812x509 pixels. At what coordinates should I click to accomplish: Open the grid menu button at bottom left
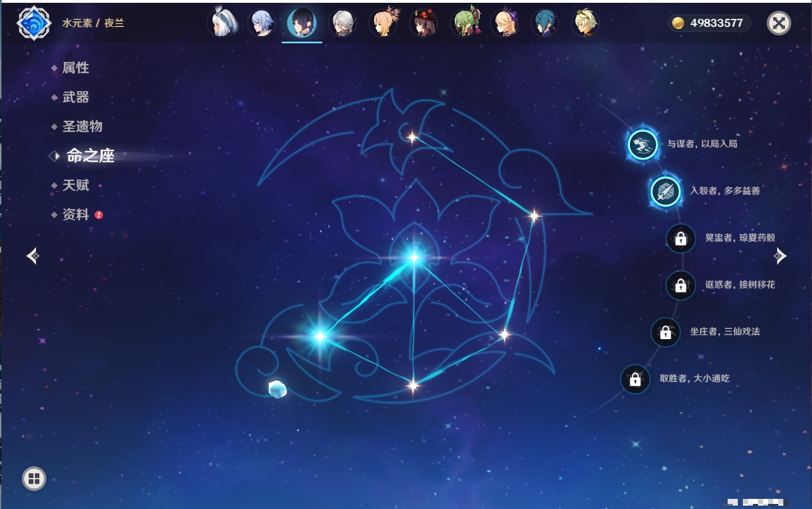tap(34, 479)
